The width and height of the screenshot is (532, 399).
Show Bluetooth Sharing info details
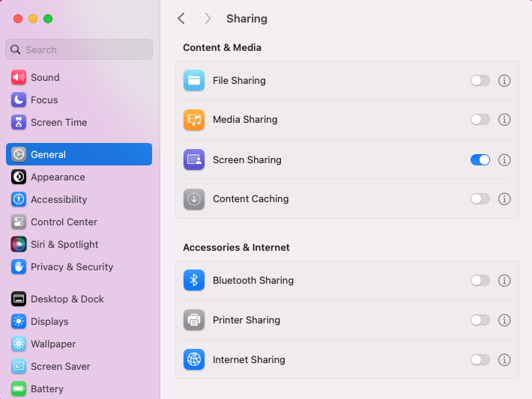tap(504, 281)
